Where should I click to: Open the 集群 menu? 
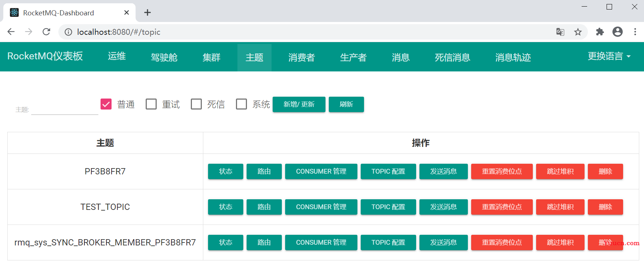pyautogui.click(x=211, y=58)
